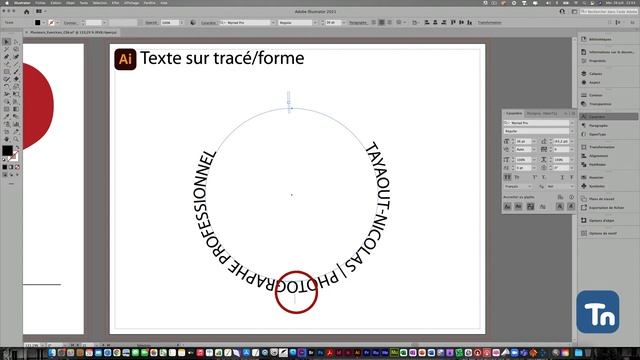Open font style Regular dropdown in control bar
The width and height of the screenshot is (640, 360).
click(x=315, y=22)
